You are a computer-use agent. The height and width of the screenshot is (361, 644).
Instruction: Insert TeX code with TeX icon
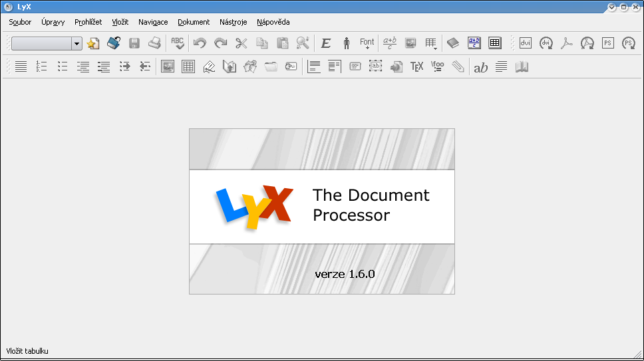(x=417, y=66)
